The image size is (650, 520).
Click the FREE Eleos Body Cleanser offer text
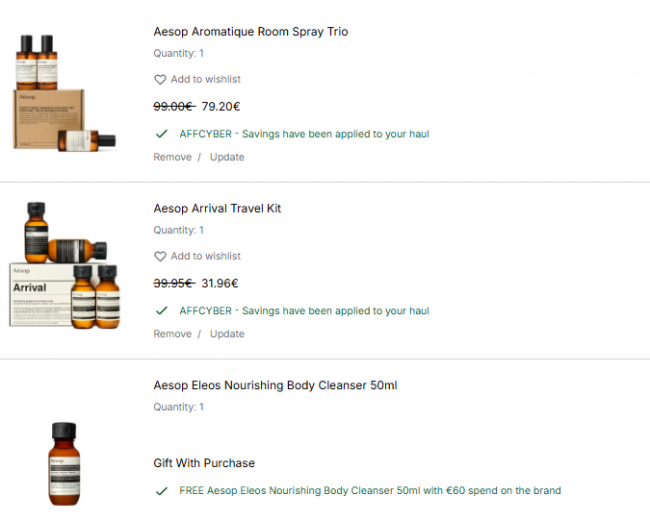pyautogui.click(x=370, y=491)
